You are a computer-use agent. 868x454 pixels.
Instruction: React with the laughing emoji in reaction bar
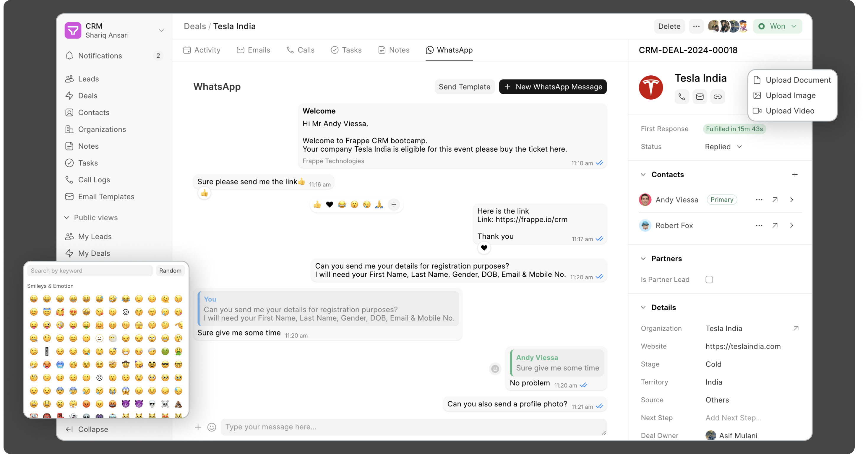(x=342, y=205)
